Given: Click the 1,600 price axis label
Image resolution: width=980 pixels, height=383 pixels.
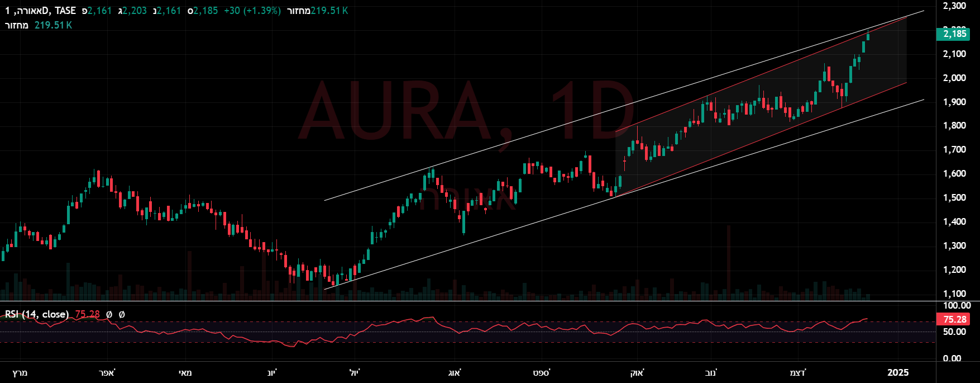Looking at the screenshot, I should [954, 173].
